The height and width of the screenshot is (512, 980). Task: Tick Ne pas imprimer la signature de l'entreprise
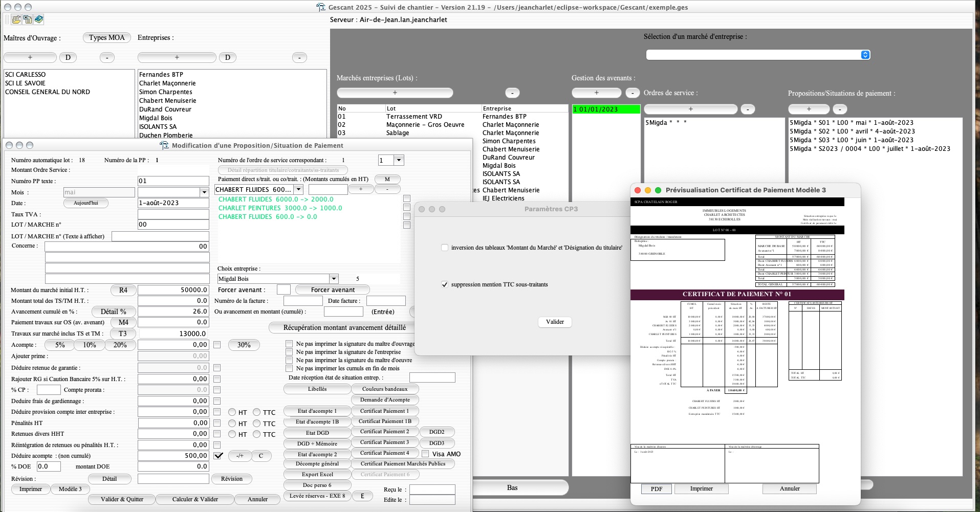[289, 352]
